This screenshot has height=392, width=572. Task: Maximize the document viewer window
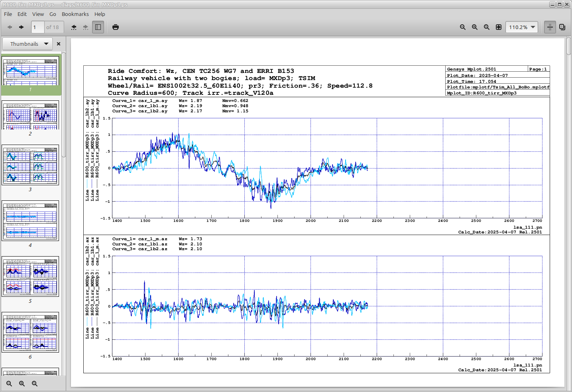tap(560, 4)
